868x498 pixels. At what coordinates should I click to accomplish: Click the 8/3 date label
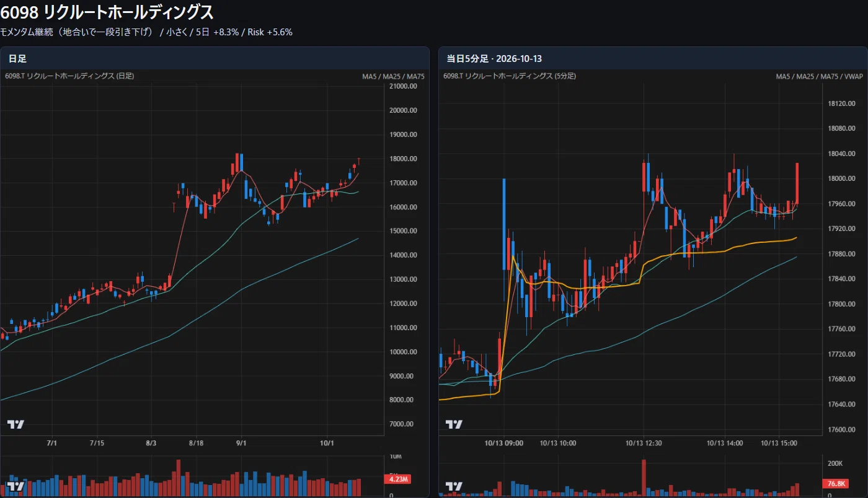click(x=151, y=443)
